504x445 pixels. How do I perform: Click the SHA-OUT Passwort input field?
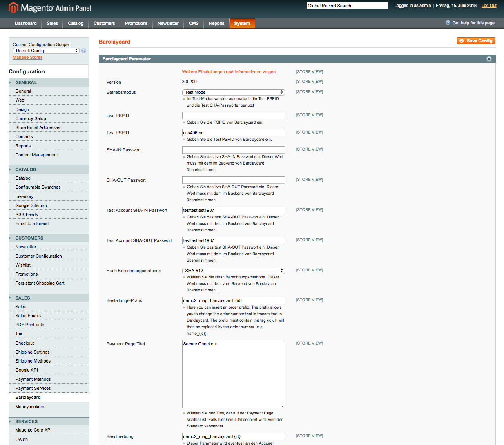click(234, 180)
